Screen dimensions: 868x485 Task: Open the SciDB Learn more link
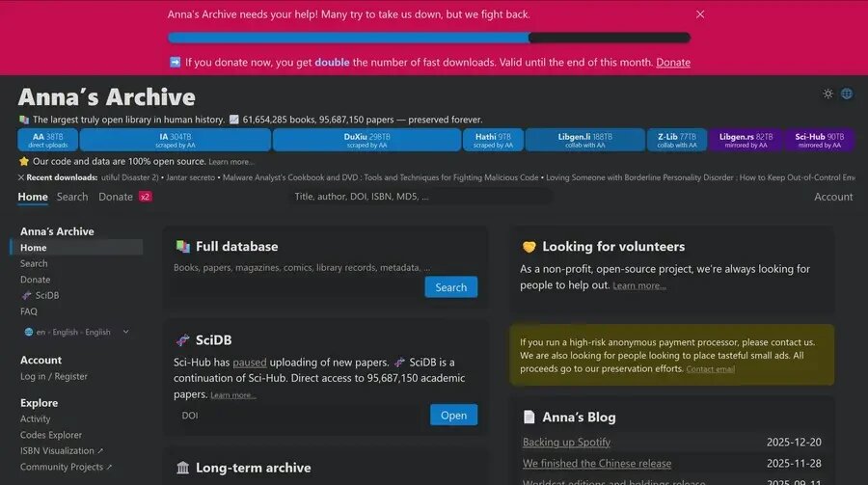(x=233, y=395)
